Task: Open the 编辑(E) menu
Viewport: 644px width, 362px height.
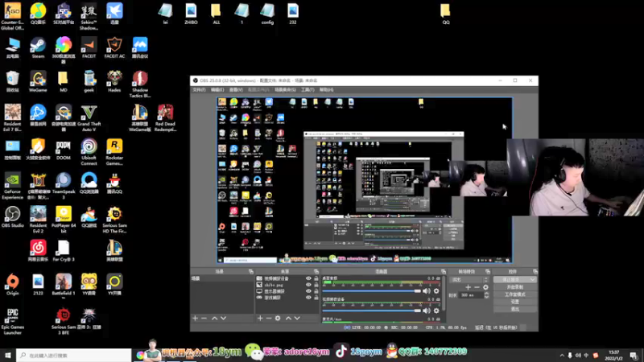Action: [x=217, y=89]
